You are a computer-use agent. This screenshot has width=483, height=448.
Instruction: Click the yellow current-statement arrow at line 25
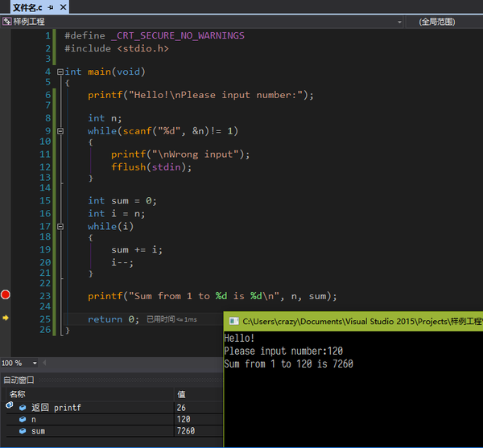6,319
